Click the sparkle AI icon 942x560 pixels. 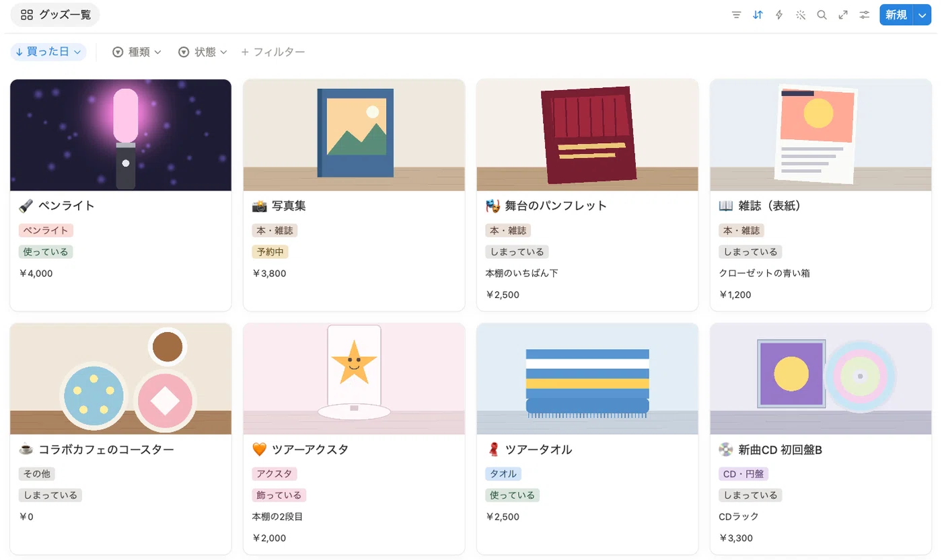pos(801,15)
